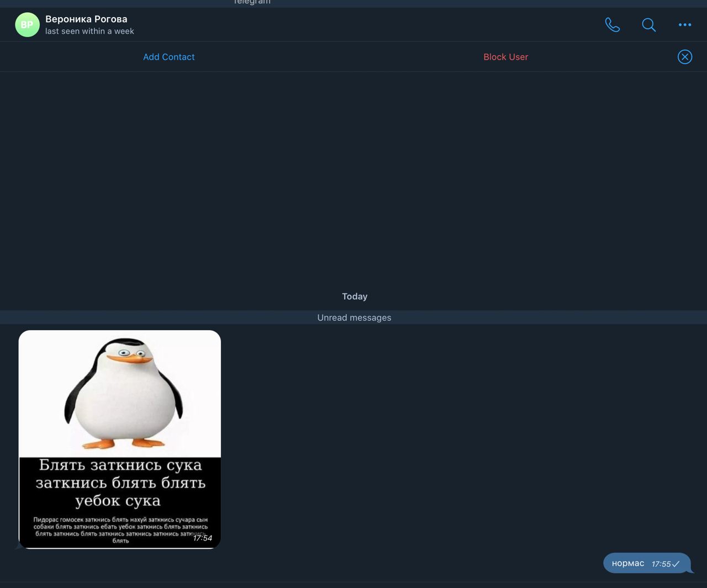Click Add Contact
The width and height of the screenshot is (707, 588).
tap(169, 57)
